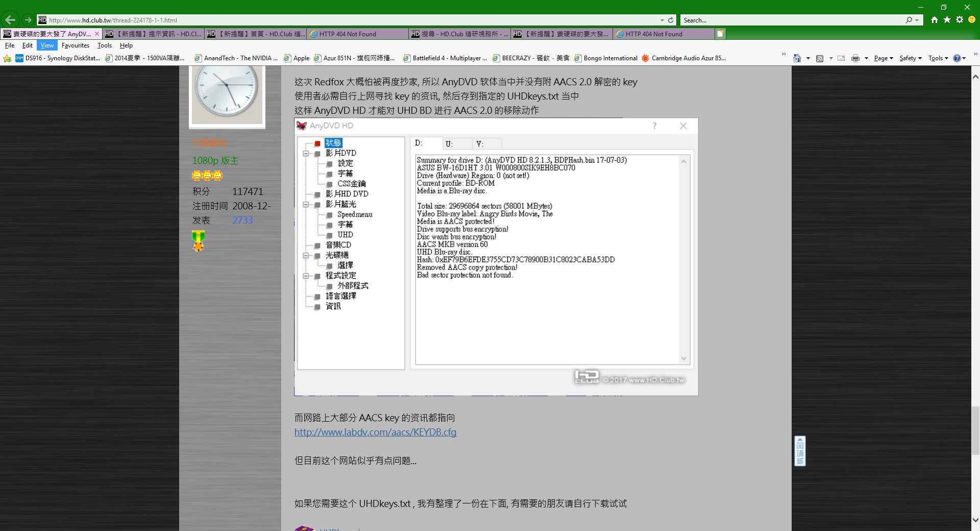Open the Page dropdown menu

click(x=884, y=58)
